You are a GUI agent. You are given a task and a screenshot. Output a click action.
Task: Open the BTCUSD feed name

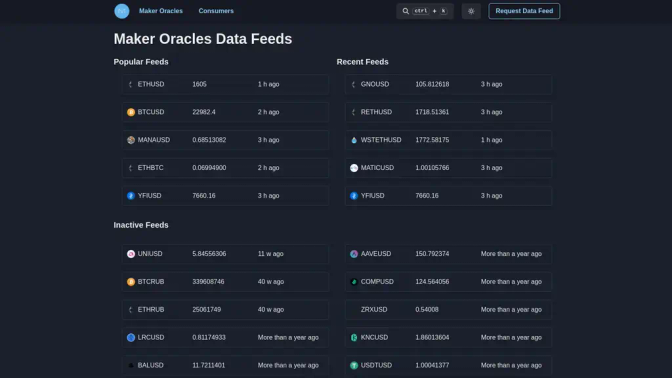[151, 112]
